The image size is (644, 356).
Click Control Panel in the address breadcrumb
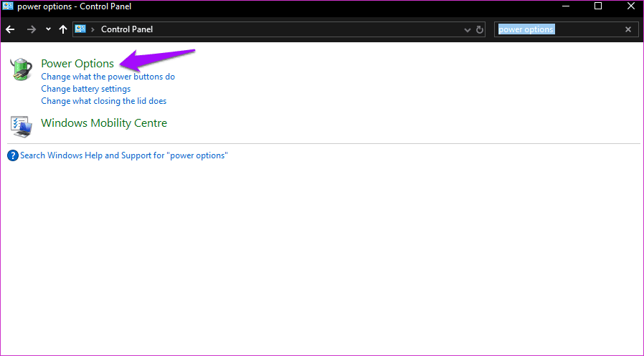(x=127, y=29)
